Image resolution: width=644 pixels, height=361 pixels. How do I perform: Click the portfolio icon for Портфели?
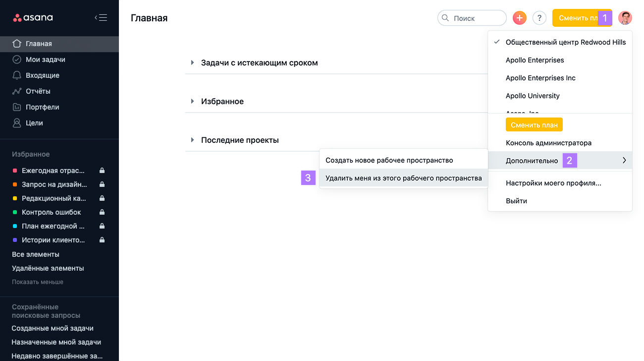click(x=17, y=107)
